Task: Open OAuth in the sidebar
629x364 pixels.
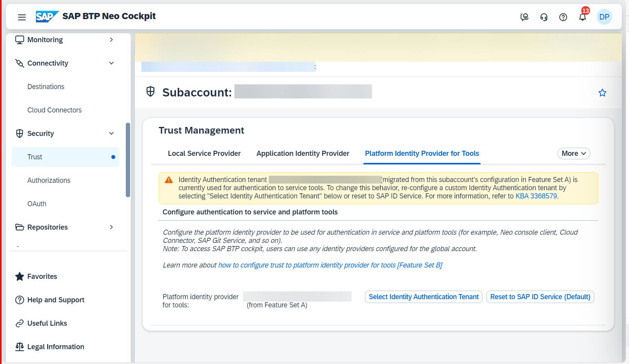Action: [37, 204]
